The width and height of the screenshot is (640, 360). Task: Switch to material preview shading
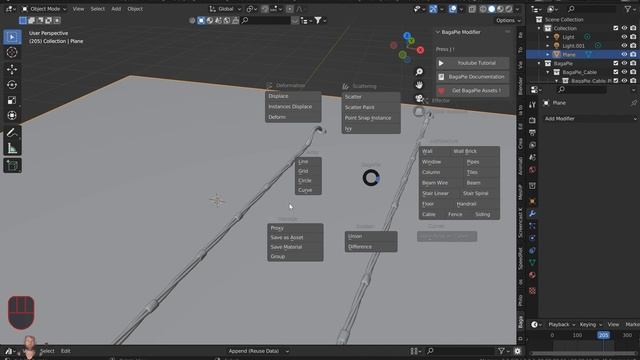pos(500,9)
